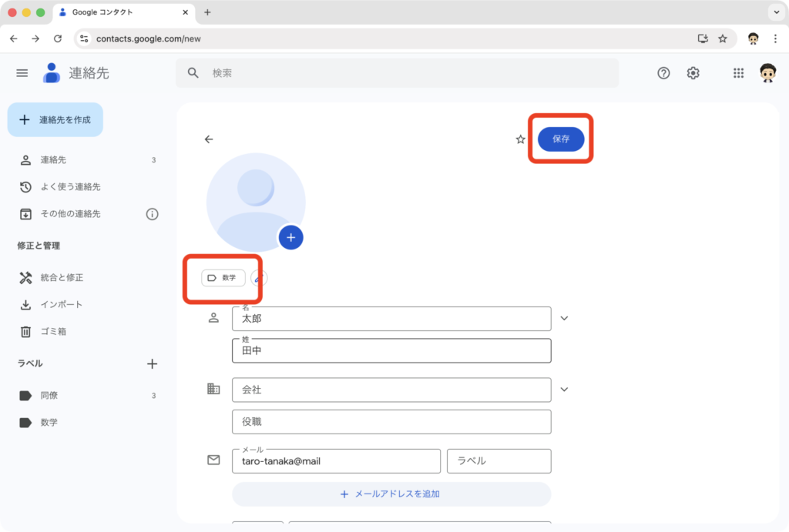Save the contact with the 保存 button

pyautogui.click(x=560, y=139)
